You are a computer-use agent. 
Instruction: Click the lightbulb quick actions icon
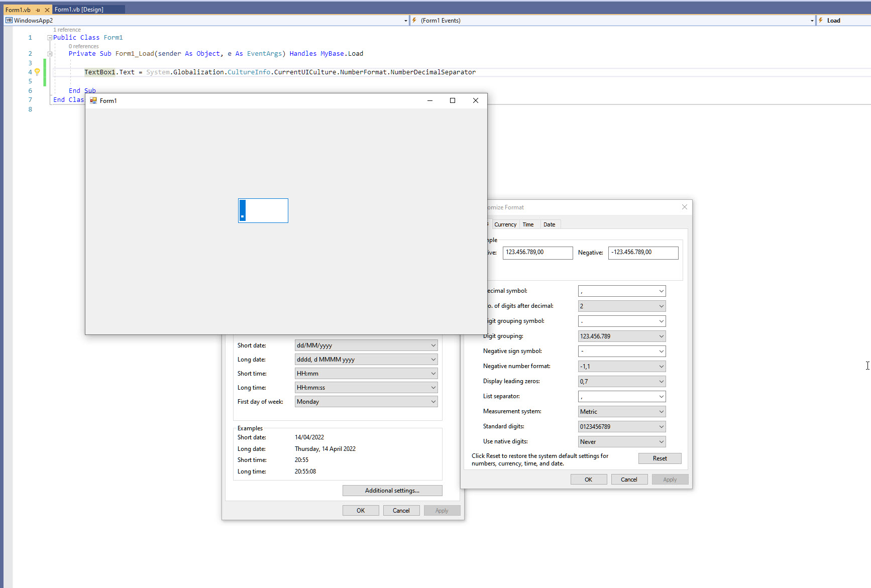tap(37, 72)
